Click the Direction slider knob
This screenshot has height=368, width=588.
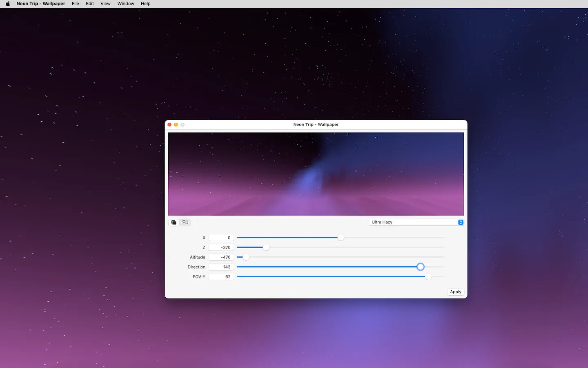[x=421, y=267]
